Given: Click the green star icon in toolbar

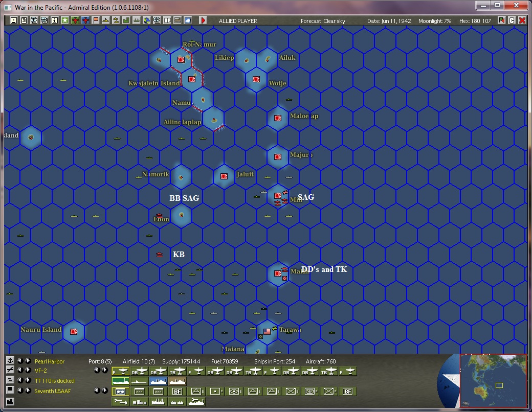Looking at the screenshot, I should tap(65, 20).
